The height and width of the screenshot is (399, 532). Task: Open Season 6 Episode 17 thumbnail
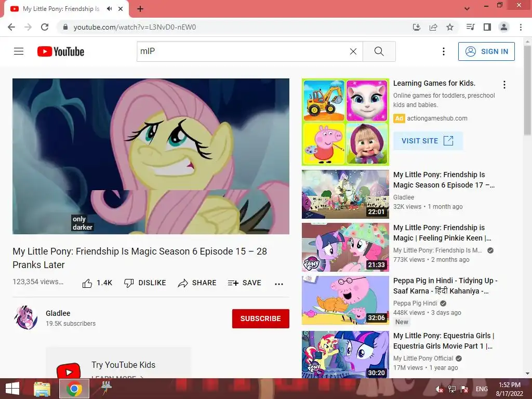(x=345, y=194)
